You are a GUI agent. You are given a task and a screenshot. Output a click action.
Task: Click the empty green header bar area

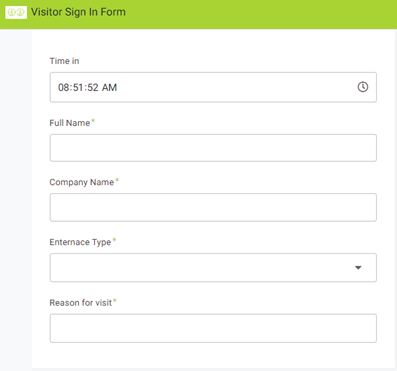point(260,14)
